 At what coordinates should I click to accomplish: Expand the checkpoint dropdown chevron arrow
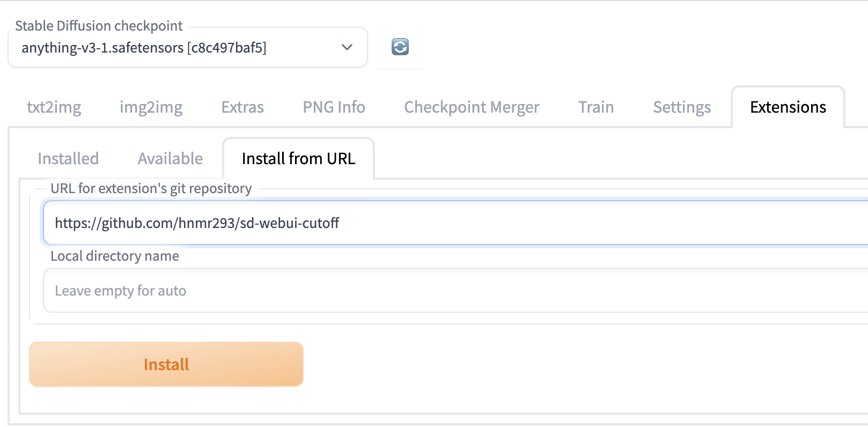point(347,47)
